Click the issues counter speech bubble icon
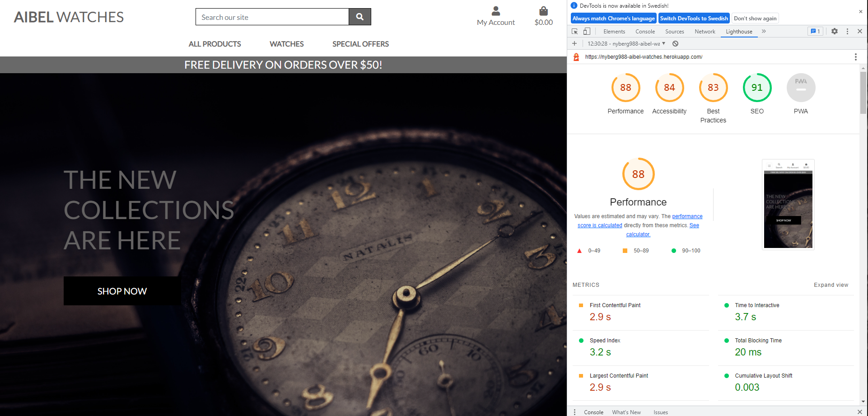The image size is (868, 416). pyautogui.click(x=815, y=31)
